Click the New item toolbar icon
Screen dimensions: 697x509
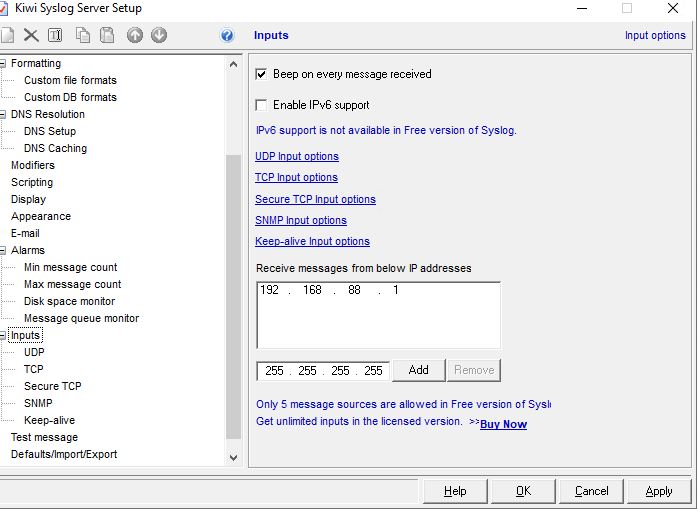click(7, 35)
